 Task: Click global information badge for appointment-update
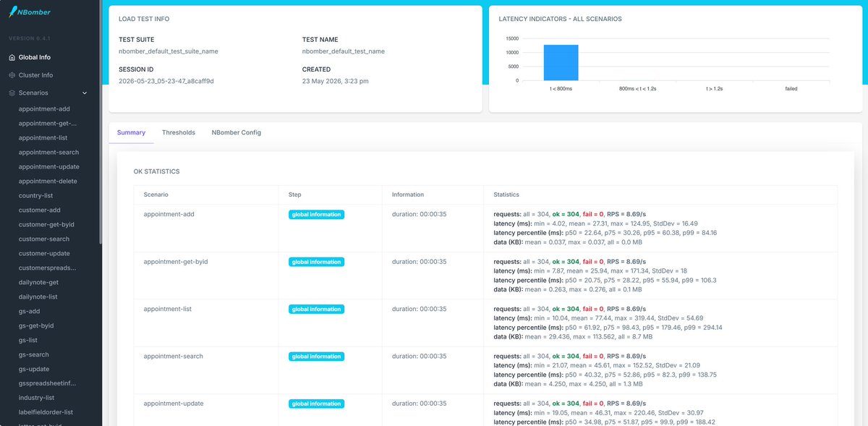coord(317,404)
